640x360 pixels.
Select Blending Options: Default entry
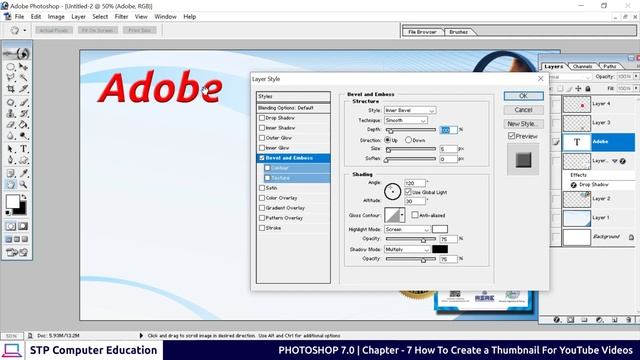pyautogui.click(x=293, y=108)
